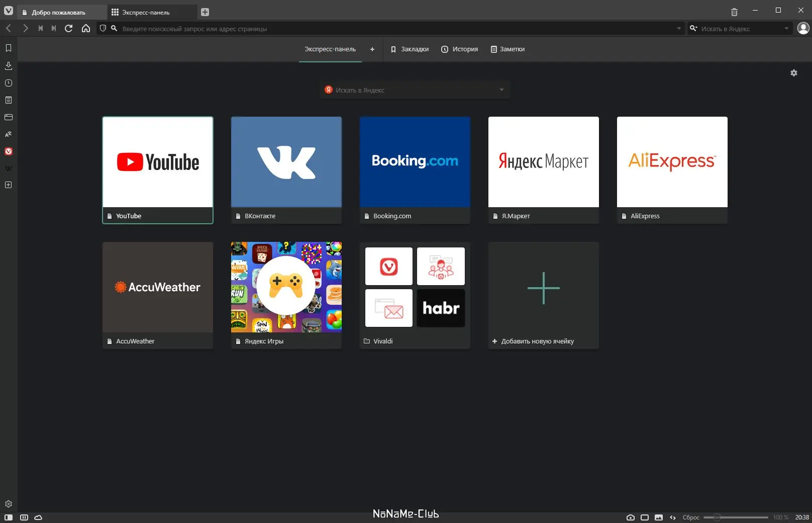812x523 pixels.
Task: Click the clock showing 20:38
Action: coord(802,517)
